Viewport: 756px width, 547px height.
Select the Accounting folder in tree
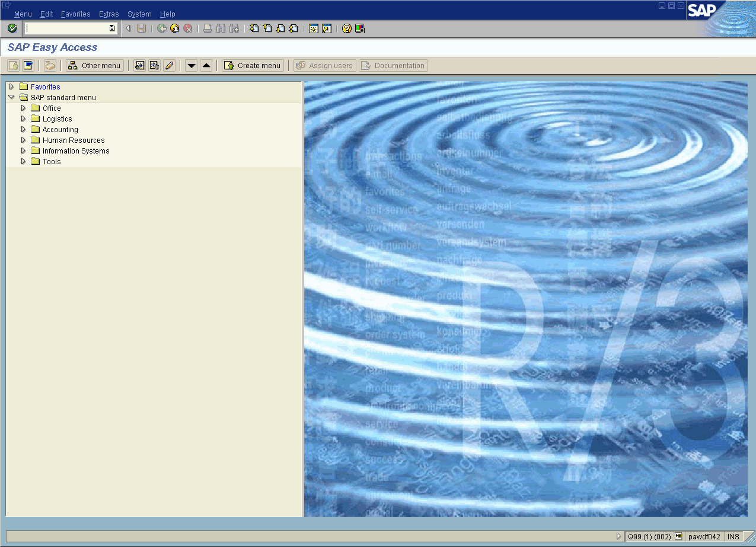(x=60, y=130)
